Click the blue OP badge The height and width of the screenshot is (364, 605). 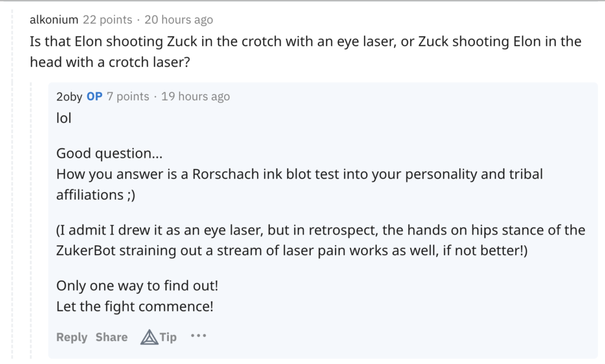pos(95,96)
